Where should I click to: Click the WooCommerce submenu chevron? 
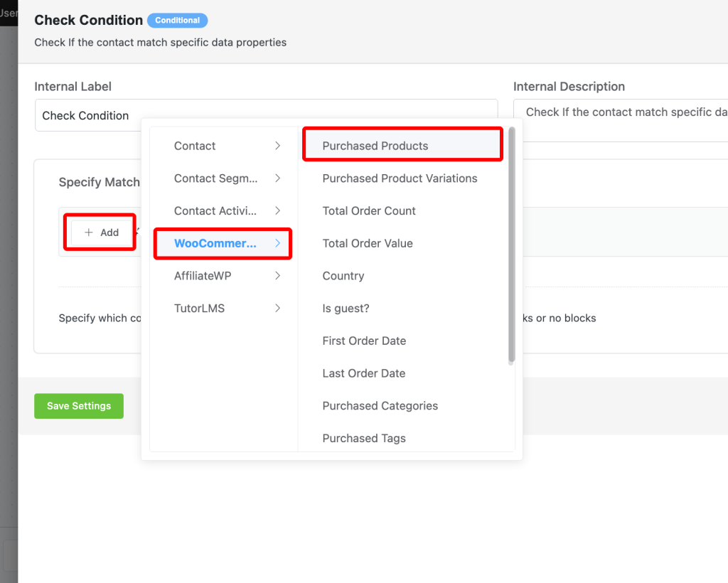click(277, 244)
